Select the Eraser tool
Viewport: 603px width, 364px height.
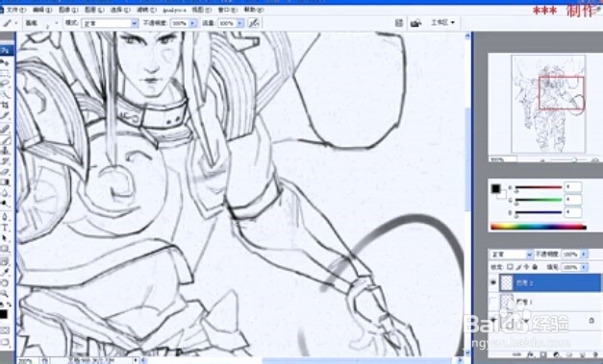click(x=6, y=172)
